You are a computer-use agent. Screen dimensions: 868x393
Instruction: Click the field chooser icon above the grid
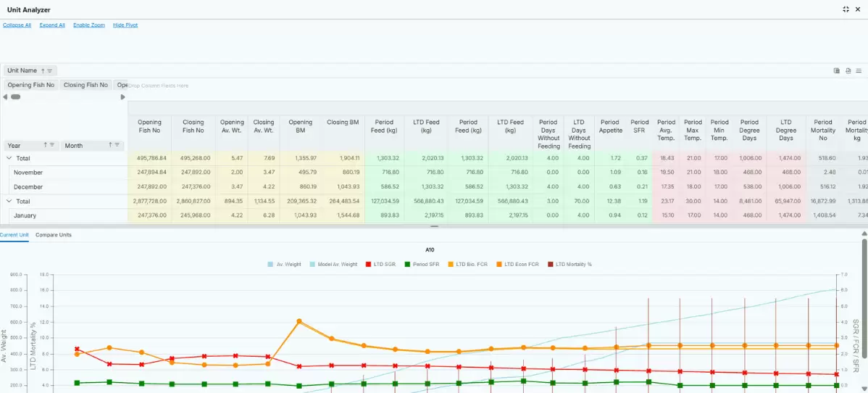pos(836,71)
